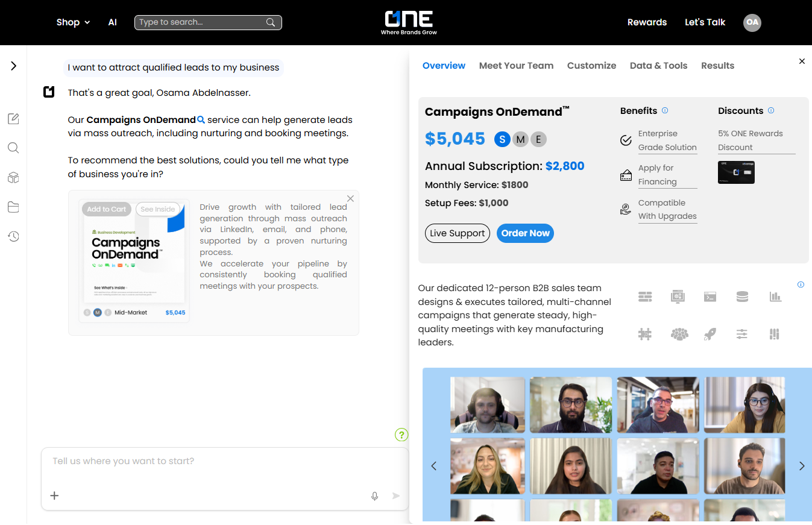
Task: Click the puzzle piece feature icon
Action: (x=645, y=334)
